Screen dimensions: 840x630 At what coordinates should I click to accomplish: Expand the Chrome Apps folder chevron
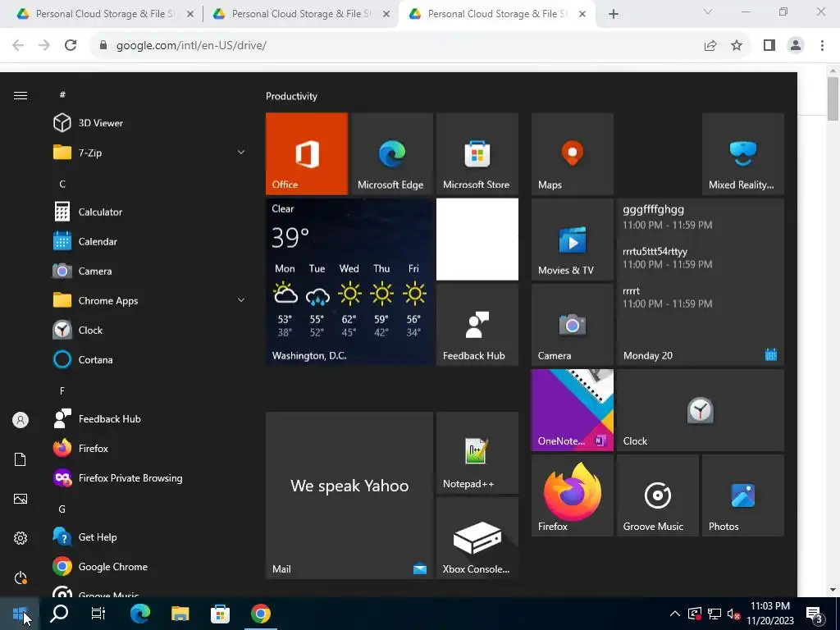(241, 300)
